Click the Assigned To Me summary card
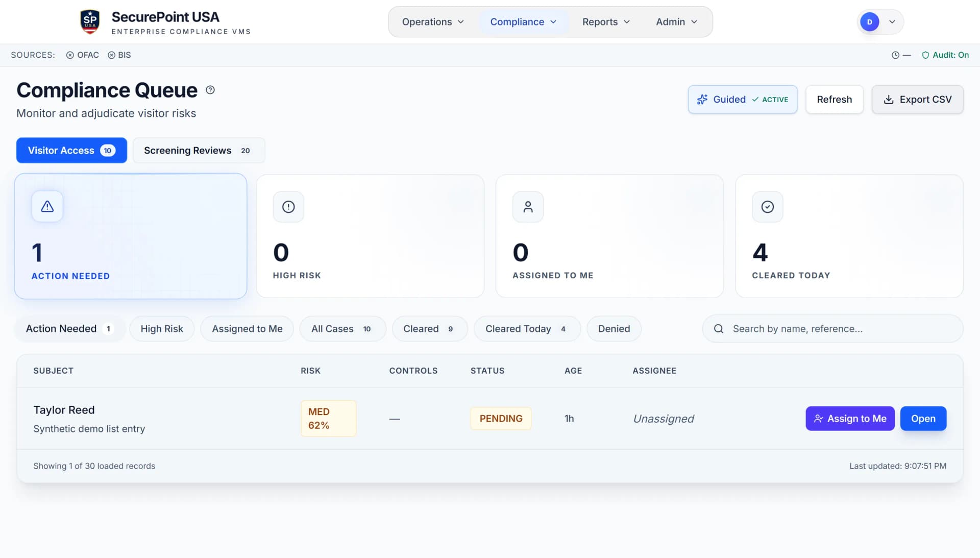The image size is (980, 558). [609, 236]
